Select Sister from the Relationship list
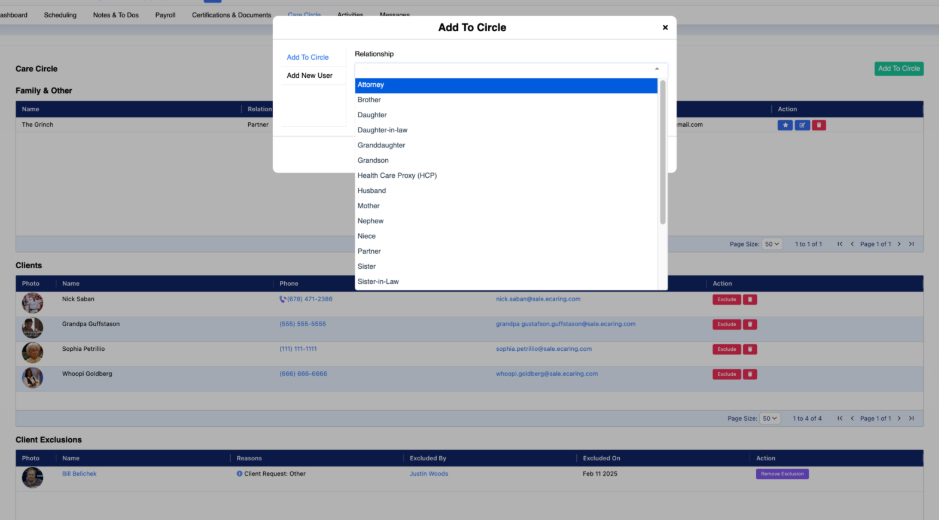The height and width of the screenshot is (520, 939). [506, 267]
